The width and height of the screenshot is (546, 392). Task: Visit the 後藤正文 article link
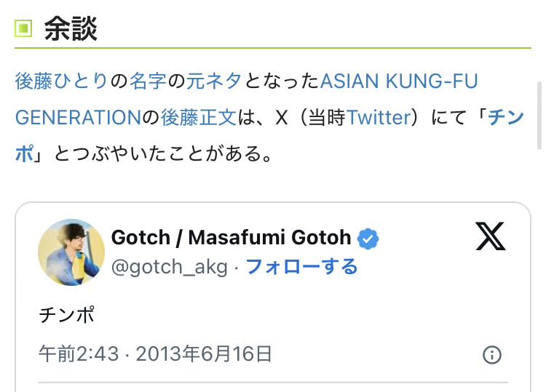199,116
